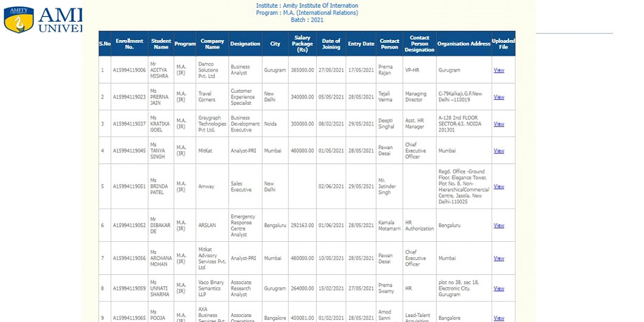The height and width of the screenshot is (322, 644).
Task: Click salary value 340000.00
Action: click(302, 97)
